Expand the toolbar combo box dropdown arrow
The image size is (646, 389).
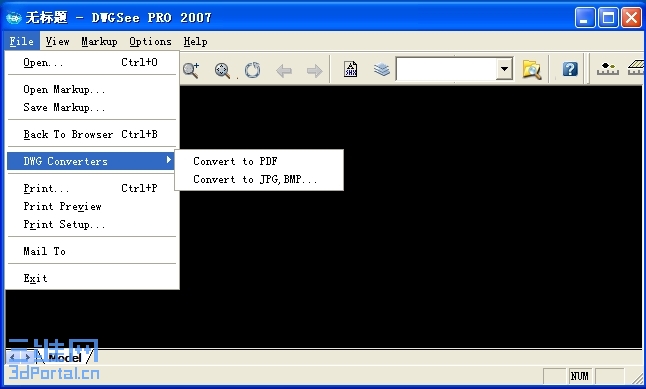504,69
